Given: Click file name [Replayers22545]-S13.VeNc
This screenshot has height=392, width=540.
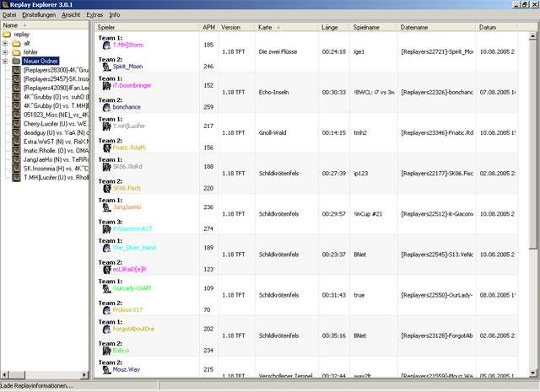Looking at the screenshot, I should pos(437,255).
